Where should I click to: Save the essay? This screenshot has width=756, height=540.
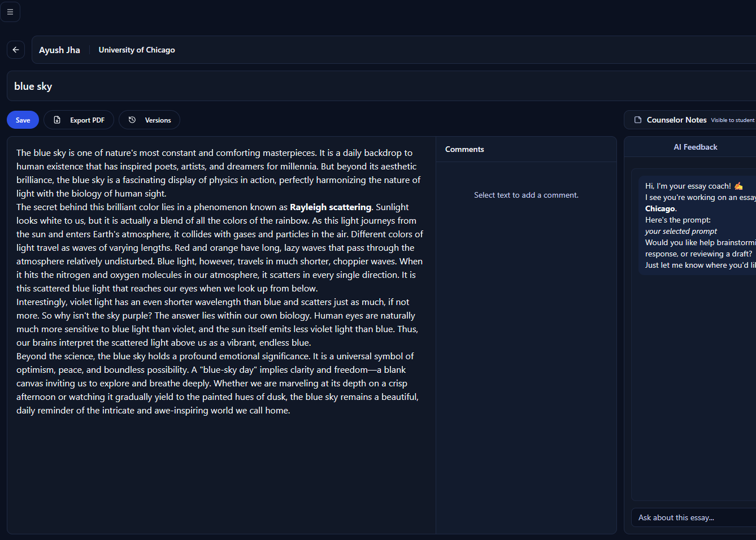point(23,120)
